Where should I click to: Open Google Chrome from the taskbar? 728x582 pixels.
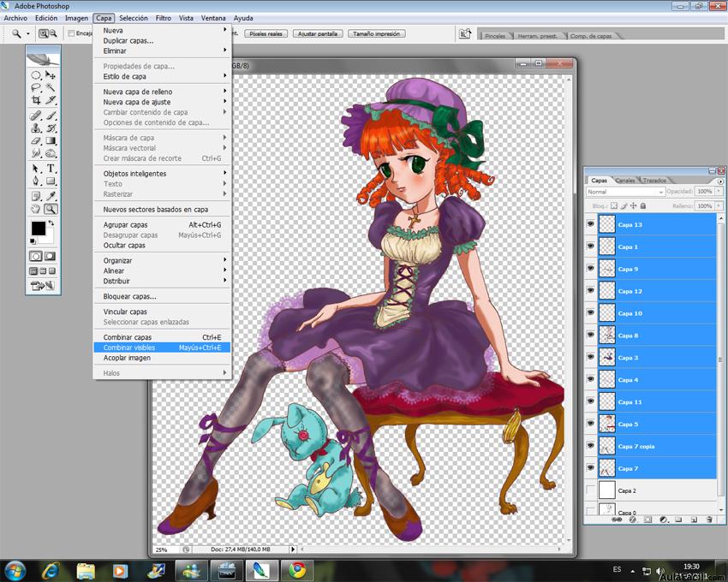(x=297, y=570)
